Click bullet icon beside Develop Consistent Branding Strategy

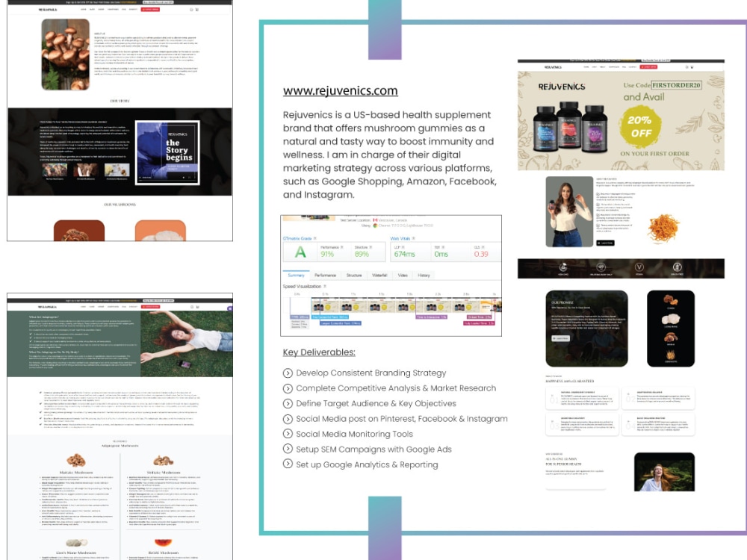click(x=288, y=373)
